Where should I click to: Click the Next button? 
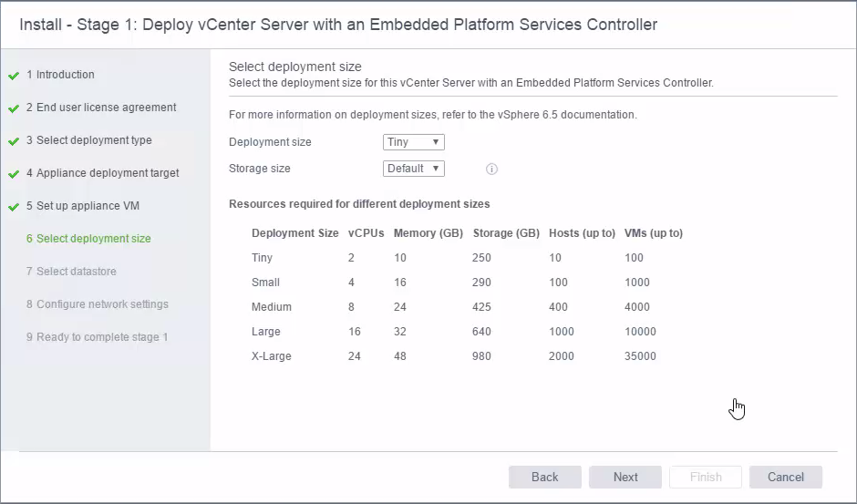click(625, 477)
